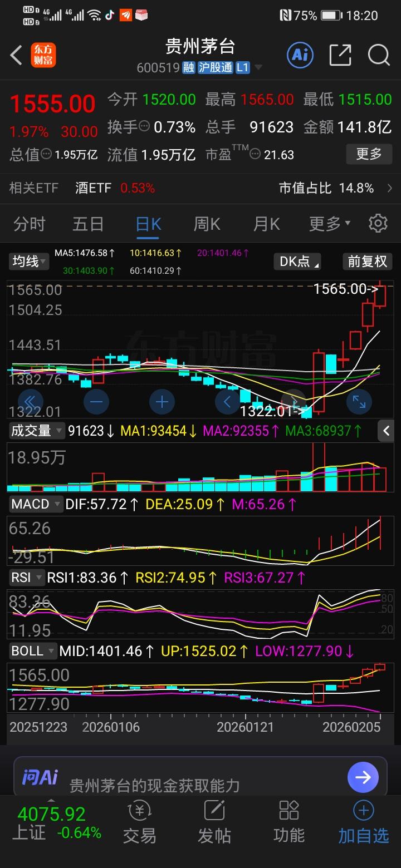401x868 pixels.
Task: Move chart left arrow icon
Action: [228, 401]
